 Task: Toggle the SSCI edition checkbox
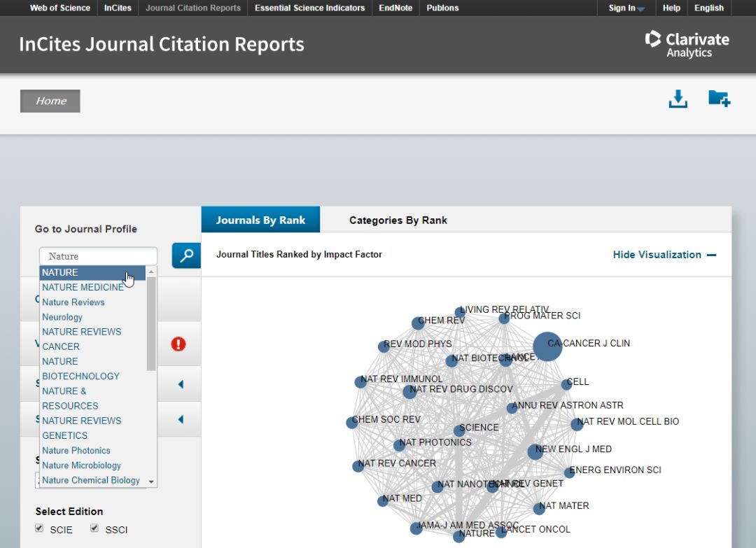tap(94, 528)
